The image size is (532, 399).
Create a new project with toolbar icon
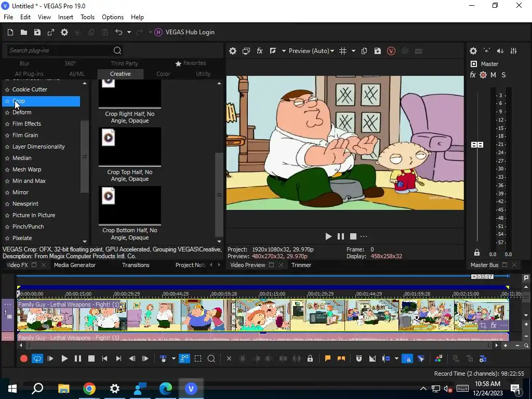[x=10, y=32]
